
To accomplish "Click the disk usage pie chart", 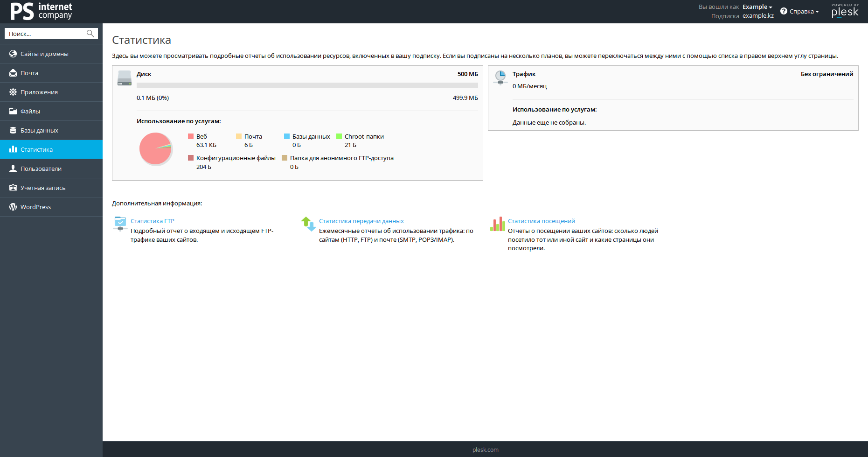I will point(156,148).
